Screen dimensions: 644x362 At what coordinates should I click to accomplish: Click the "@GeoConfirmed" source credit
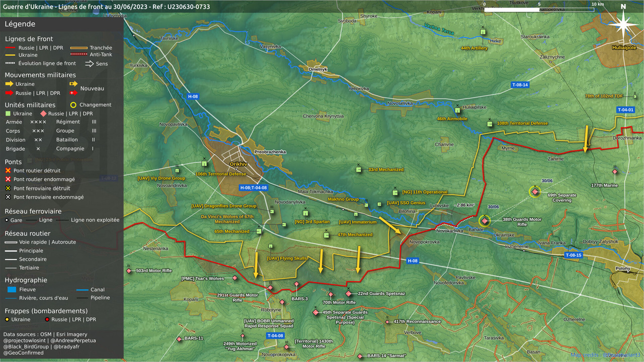click(23, 353)
